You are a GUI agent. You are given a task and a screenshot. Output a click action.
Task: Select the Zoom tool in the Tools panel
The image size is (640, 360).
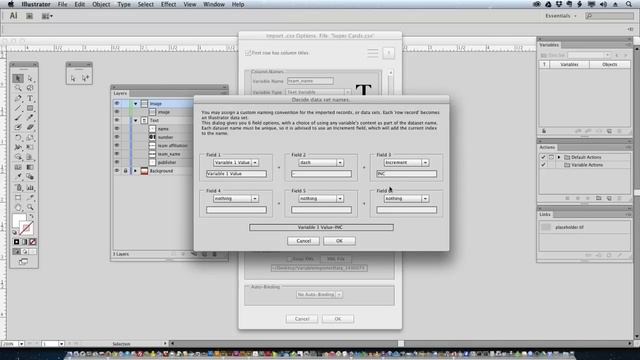tap(30, 207)
